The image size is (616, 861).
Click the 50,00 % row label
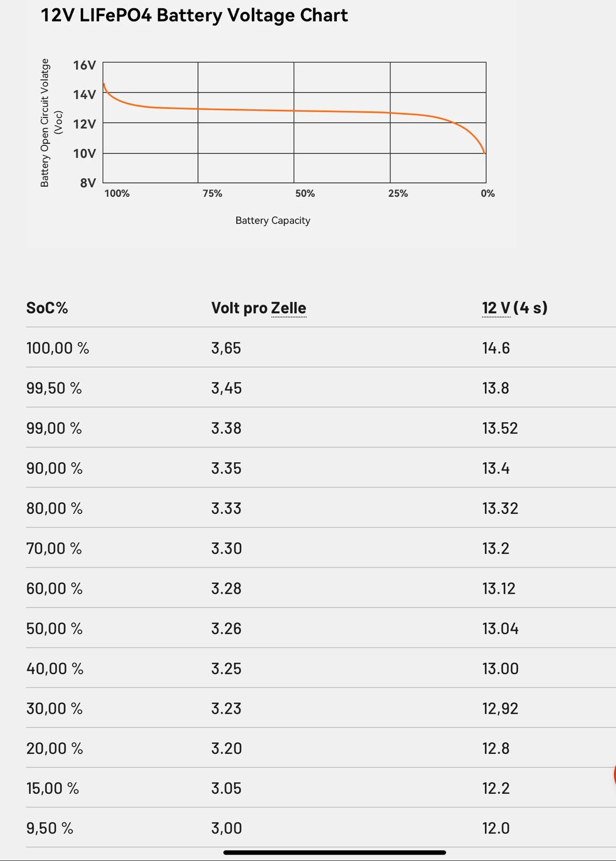point(54,629)
